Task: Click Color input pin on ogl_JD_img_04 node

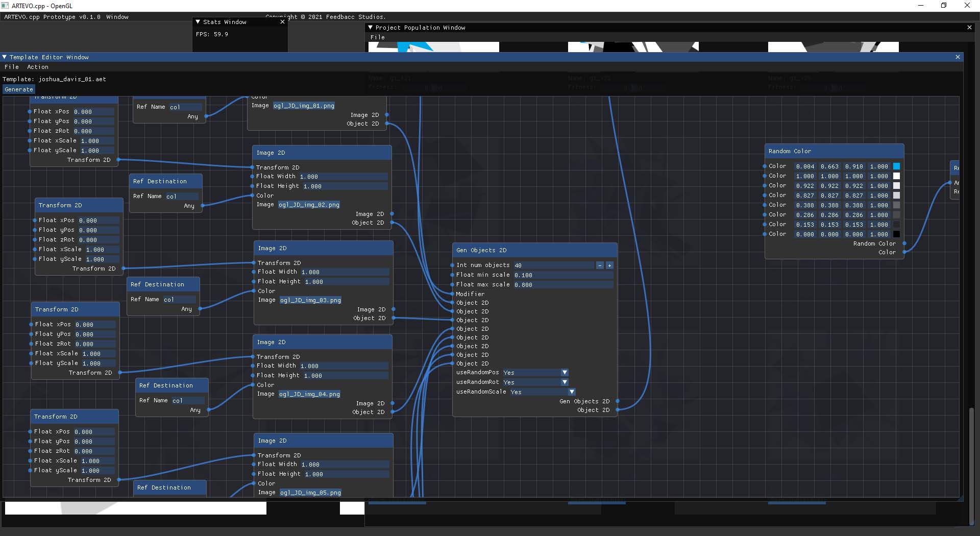Action: 252,385
